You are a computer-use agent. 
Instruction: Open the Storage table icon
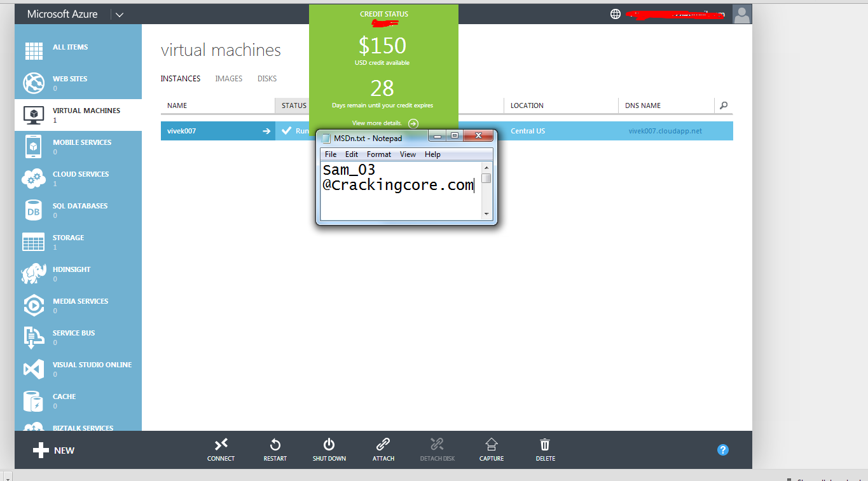click(x=34, y=242)
